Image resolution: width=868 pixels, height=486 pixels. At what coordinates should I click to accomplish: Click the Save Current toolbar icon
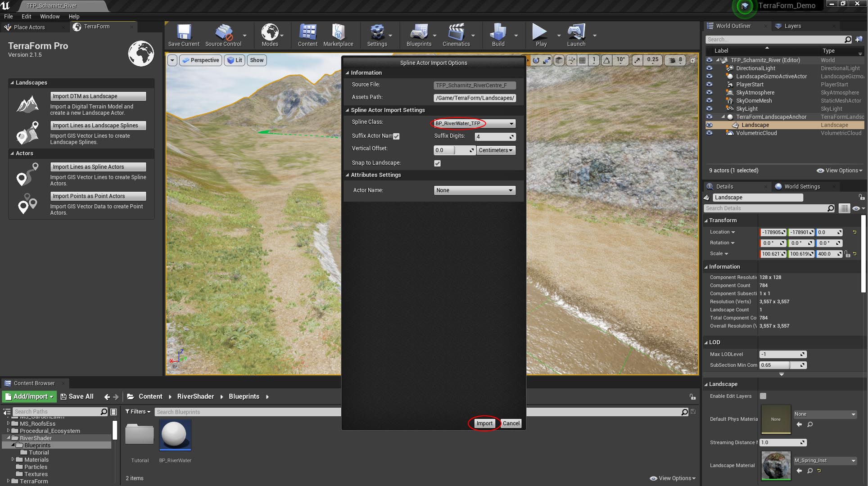click(x=184, y=35)
